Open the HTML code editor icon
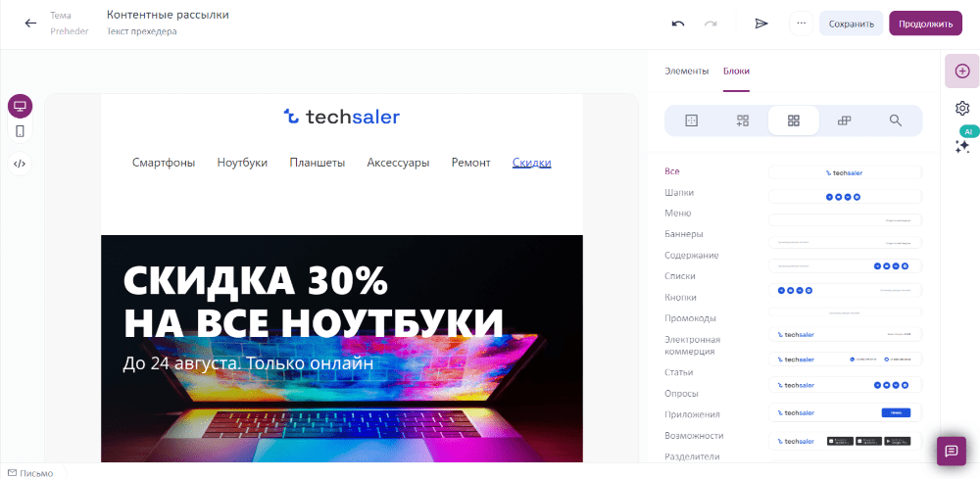The width and height of the screenshot is (980, 479). (x=20, y=165)
